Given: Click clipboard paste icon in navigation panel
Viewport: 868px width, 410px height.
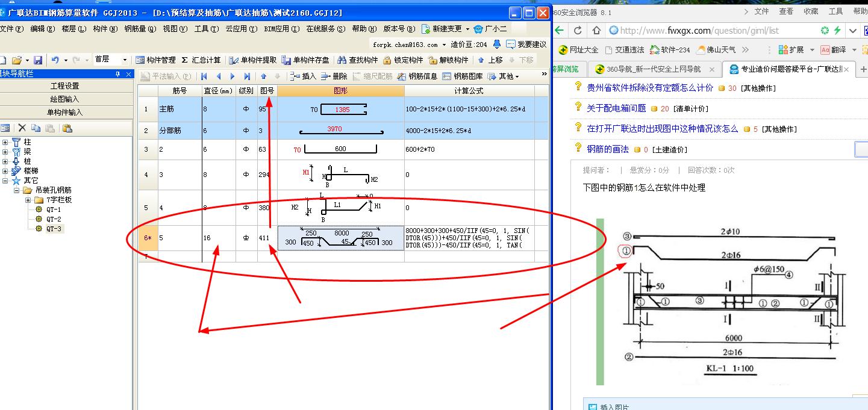Looking at the screenshot, I should click(x=67, y=128).
